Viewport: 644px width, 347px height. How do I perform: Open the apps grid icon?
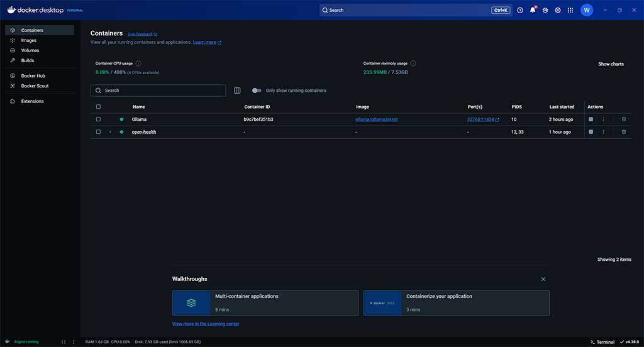pos(570,10)
